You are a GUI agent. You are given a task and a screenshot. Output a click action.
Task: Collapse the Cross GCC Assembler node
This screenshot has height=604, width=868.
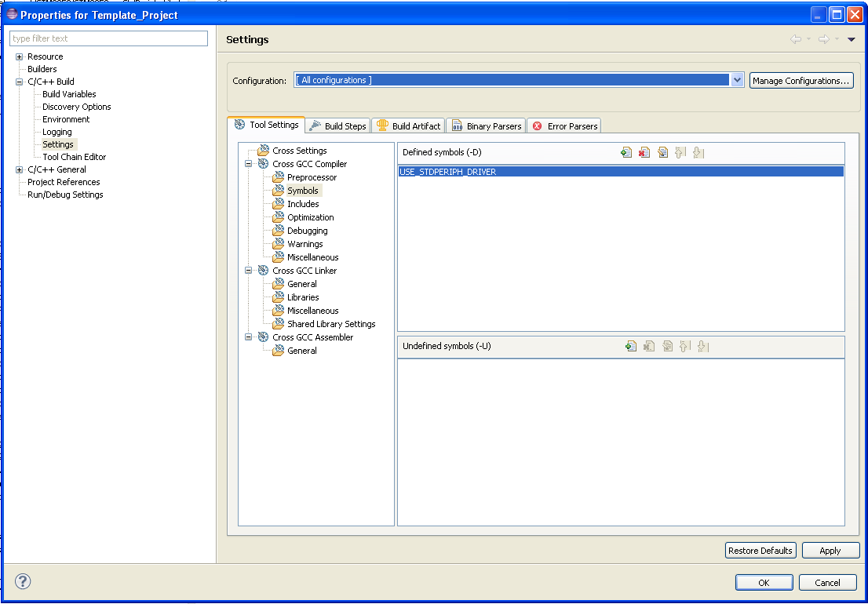click(x=249, y=337)
